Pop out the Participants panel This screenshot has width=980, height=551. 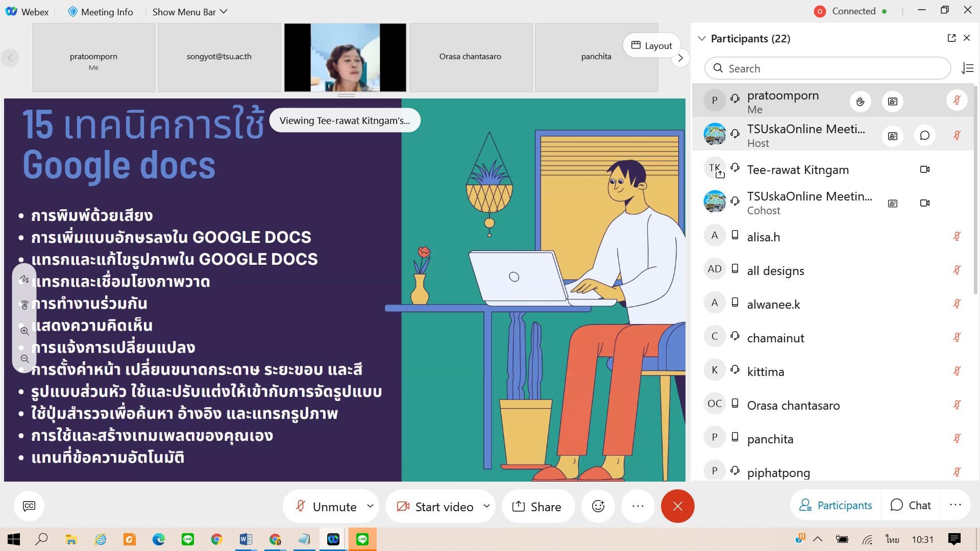click(x=951, y=38)
